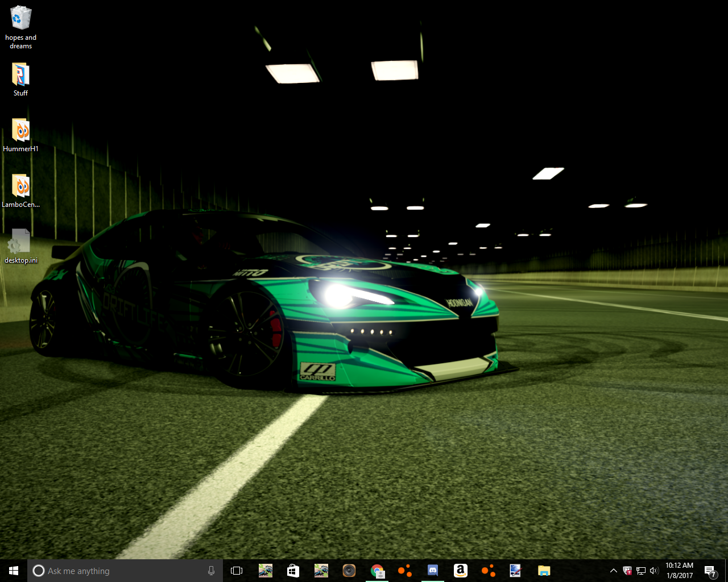This screenshot has height=582, width=728.
Task: Open the Action Center notifications
Action: click(x=710, y=571)
